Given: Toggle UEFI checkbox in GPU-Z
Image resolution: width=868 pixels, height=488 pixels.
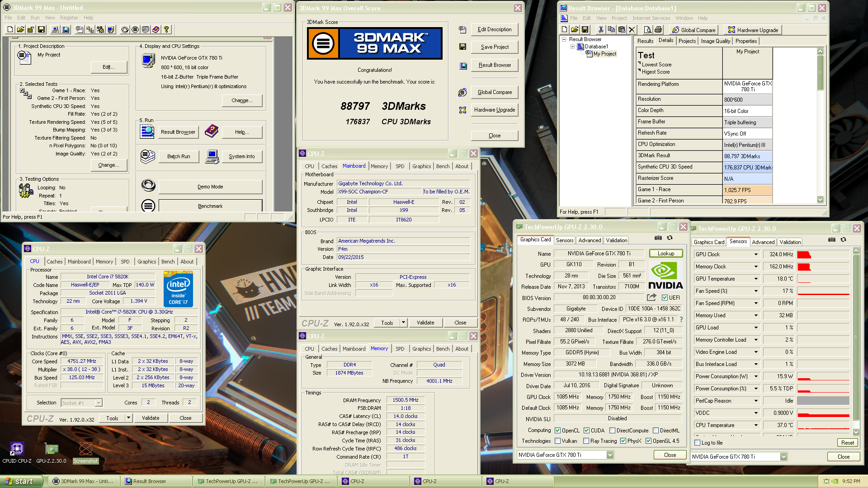Looking at the screenshot, I should [x=665, y=298].
